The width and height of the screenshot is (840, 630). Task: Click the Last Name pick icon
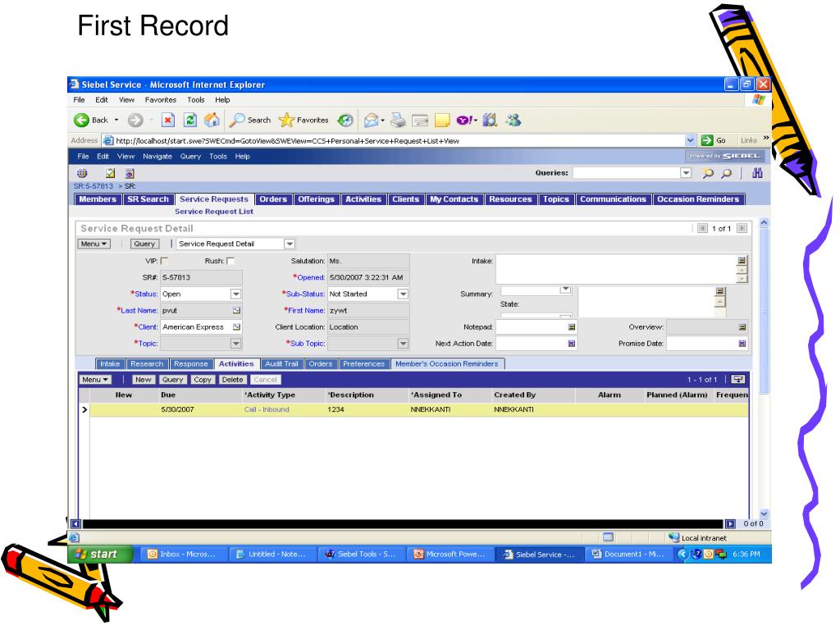point(236,310)
